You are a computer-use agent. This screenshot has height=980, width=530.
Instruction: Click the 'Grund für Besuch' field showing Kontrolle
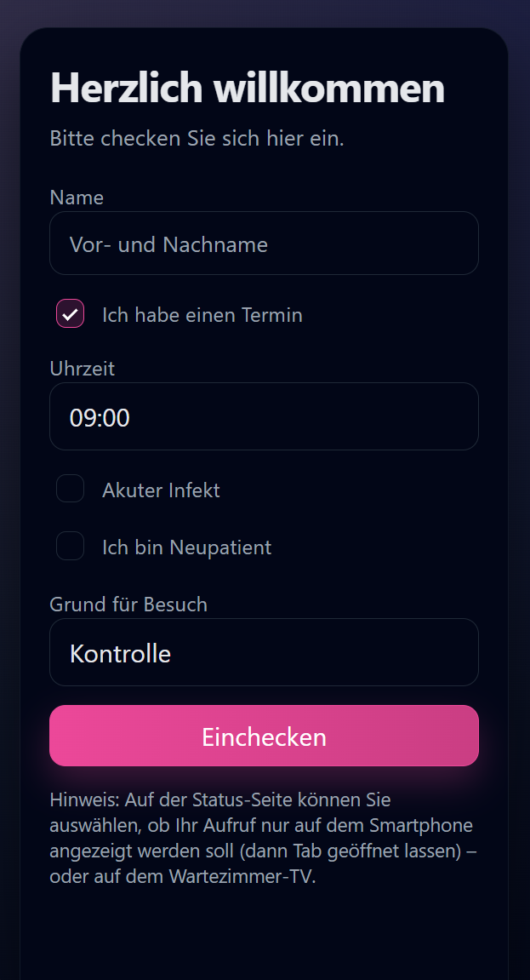pyautogui.click(x=264, y=652)
